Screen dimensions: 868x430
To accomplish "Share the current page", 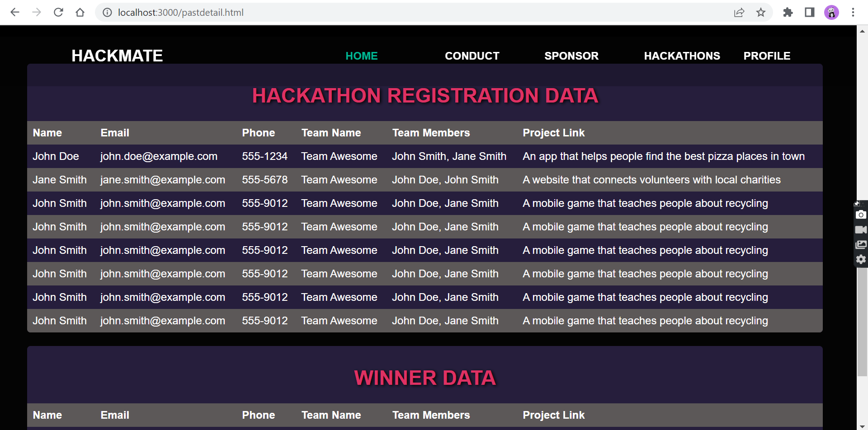I will click(739, 12).
